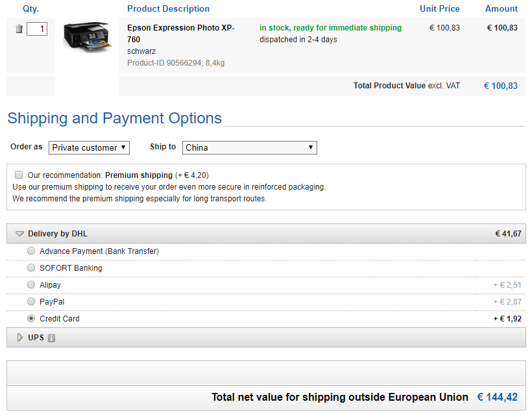Enable the Premium shipping checkbox
Viewport: 532px width, 415px height.
click(x=19, y=175)
